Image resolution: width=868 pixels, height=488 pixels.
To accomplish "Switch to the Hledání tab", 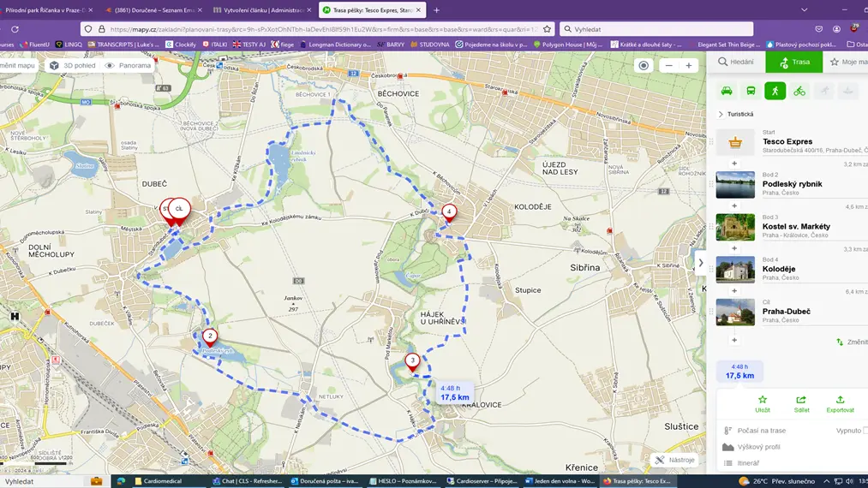I will pos(736,62).
